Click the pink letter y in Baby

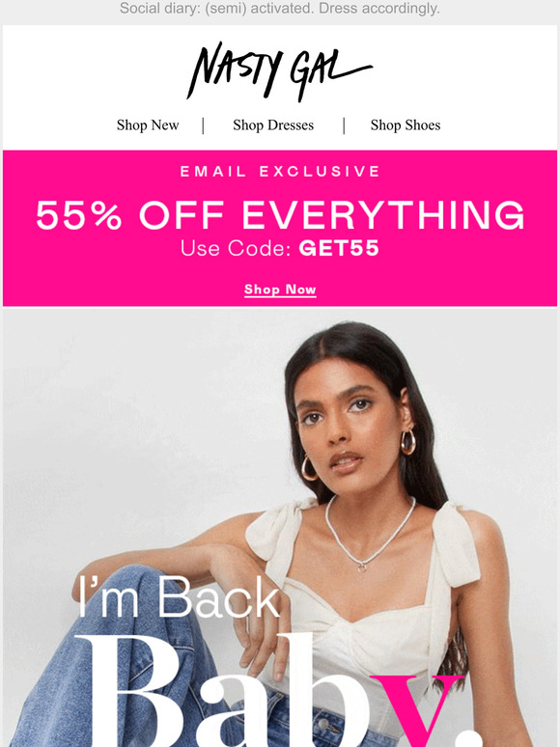click(x=418, y=709)
